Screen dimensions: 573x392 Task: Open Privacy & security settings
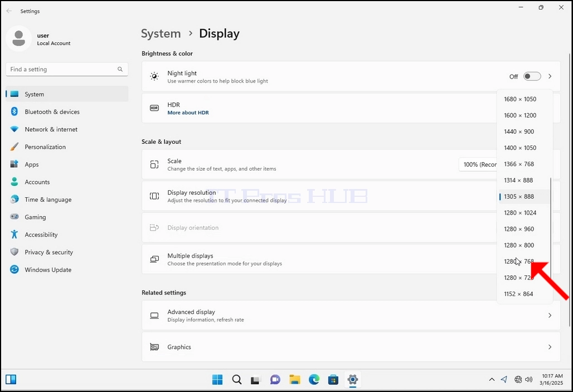[67, 252]
